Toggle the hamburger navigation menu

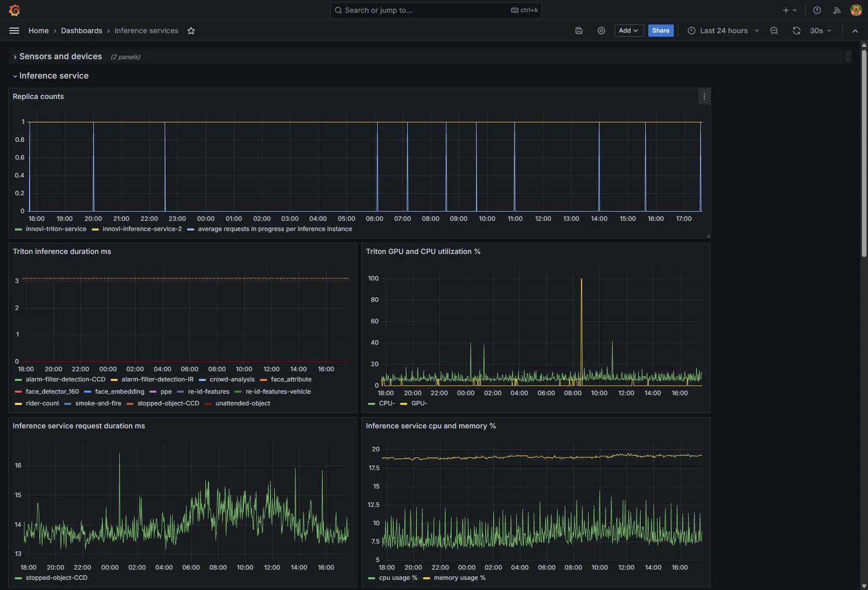click(x=14, y=31)
